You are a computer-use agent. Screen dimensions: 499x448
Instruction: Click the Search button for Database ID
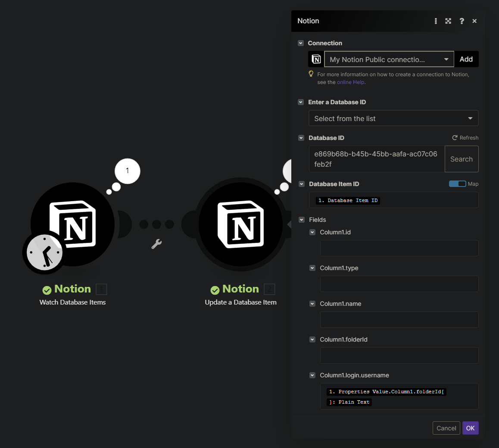[462, 159]
